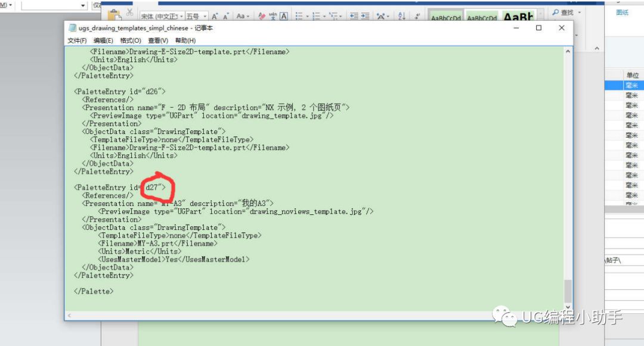This screenshot has width=644, height=346.
Task: Click the d27 id value text
Action: (x=151, y=188)
